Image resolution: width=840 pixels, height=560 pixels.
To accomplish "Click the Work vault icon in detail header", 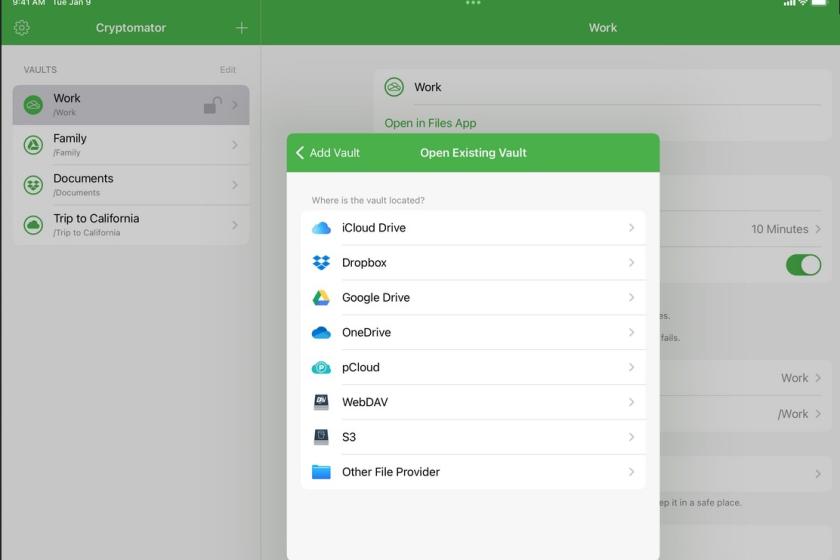I will [394, 87].
